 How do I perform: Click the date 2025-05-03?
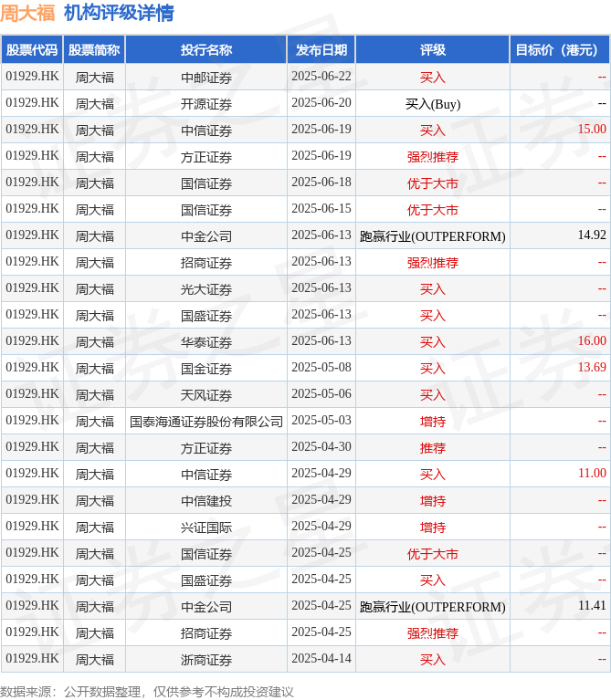(x=321, y=420)
